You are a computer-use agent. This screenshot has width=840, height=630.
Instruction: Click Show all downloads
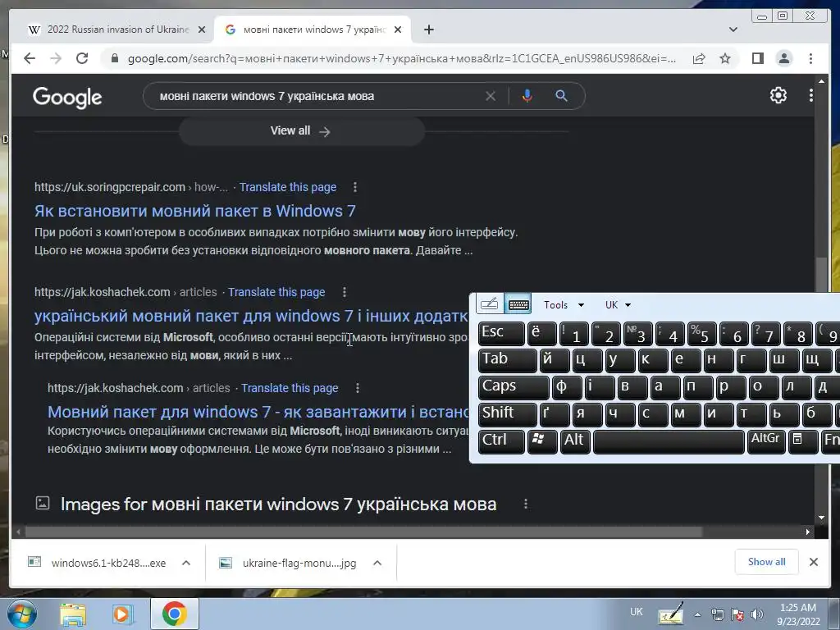(x=767, y=561)
